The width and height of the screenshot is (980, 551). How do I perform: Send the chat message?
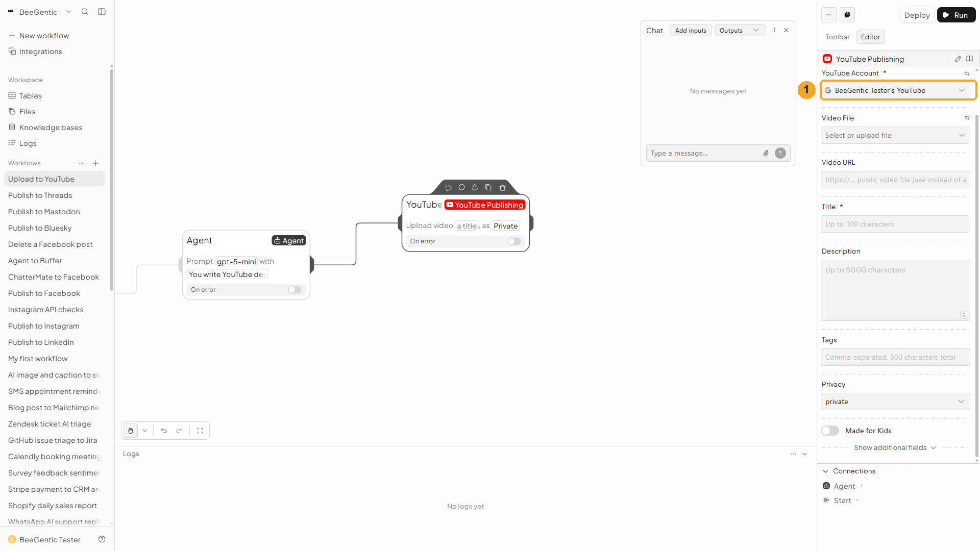click(780, 153)
